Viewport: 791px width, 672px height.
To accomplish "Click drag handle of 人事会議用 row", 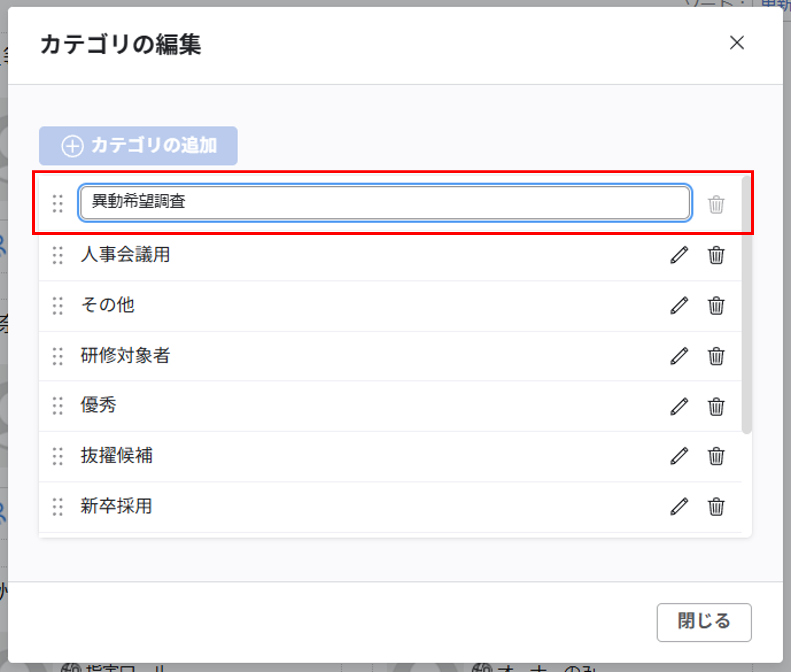I will (x=57, y=255).
